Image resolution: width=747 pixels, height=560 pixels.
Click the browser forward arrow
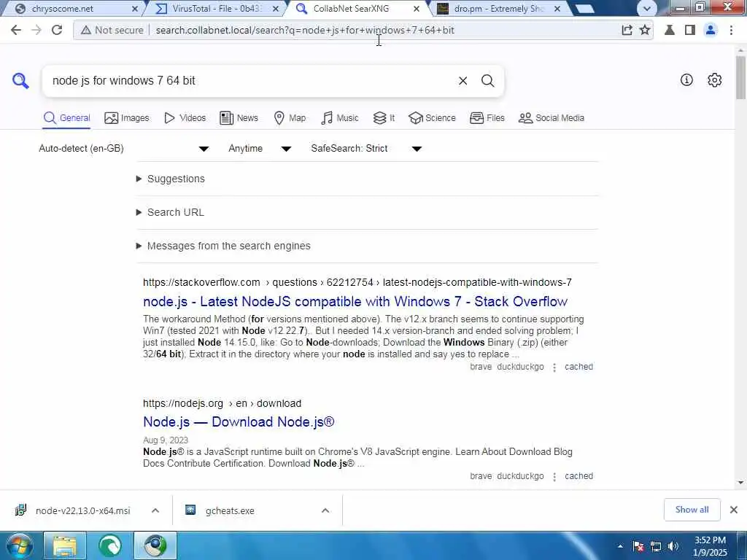coord(36,30)
